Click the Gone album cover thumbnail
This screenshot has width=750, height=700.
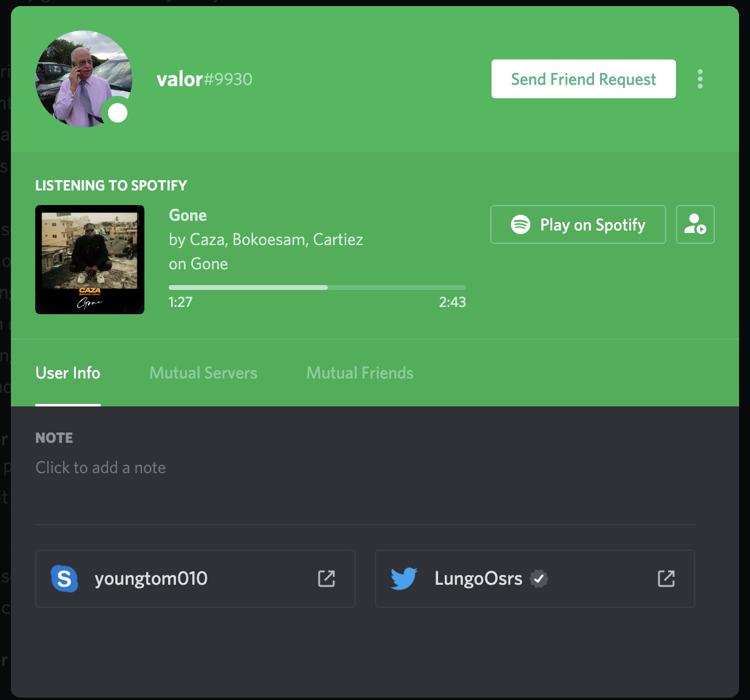(90, 260)
